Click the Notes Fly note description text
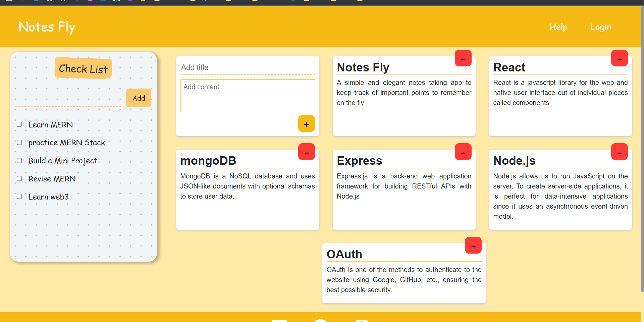 coord(404,93)
